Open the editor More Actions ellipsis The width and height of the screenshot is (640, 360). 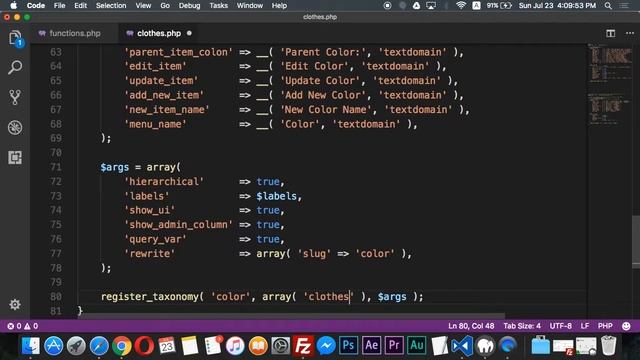point(630,33)
